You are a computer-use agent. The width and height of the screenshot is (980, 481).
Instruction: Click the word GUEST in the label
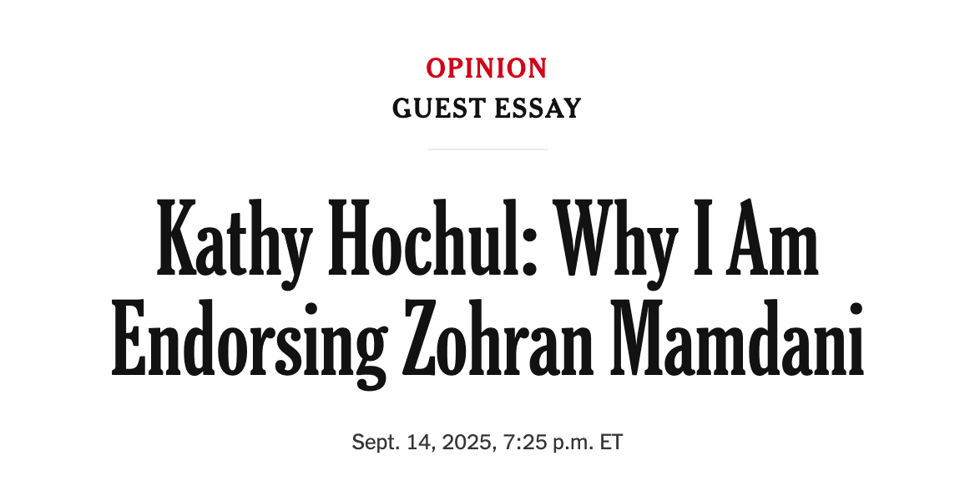[x=434, y=109]
